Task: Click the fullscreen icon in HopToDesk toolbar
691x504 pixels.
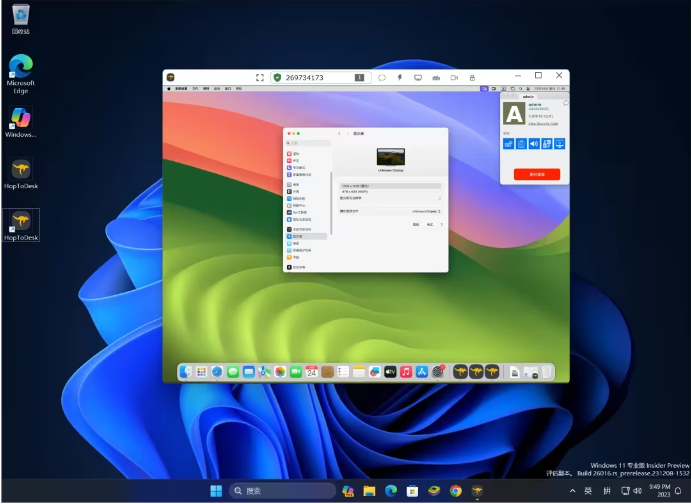Action: point(260,77)
